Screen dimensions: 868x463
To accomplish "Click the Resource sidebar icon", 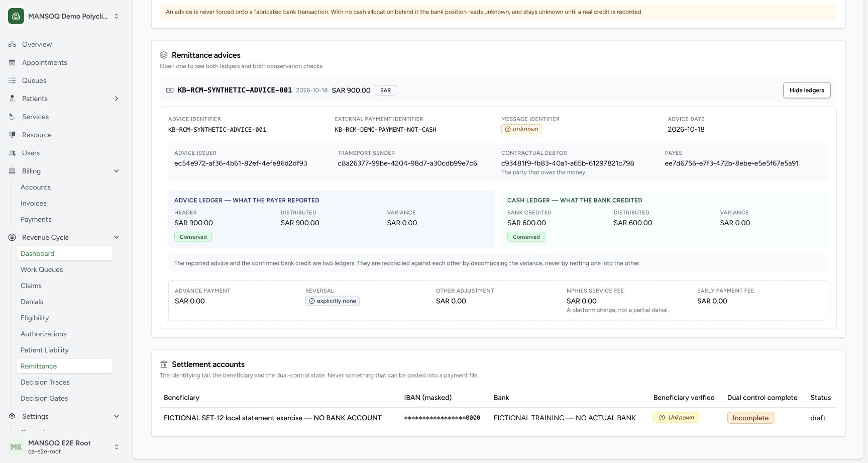I will (x=12, y=135).
